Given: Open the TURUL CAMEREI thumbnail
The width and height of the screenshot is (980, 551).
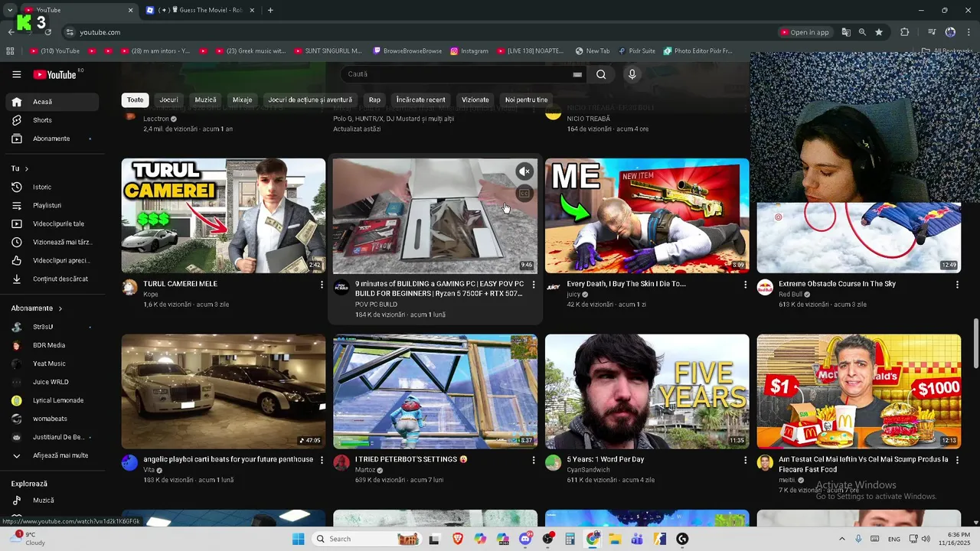Looking at the screenshot, I should click(224, 216).
